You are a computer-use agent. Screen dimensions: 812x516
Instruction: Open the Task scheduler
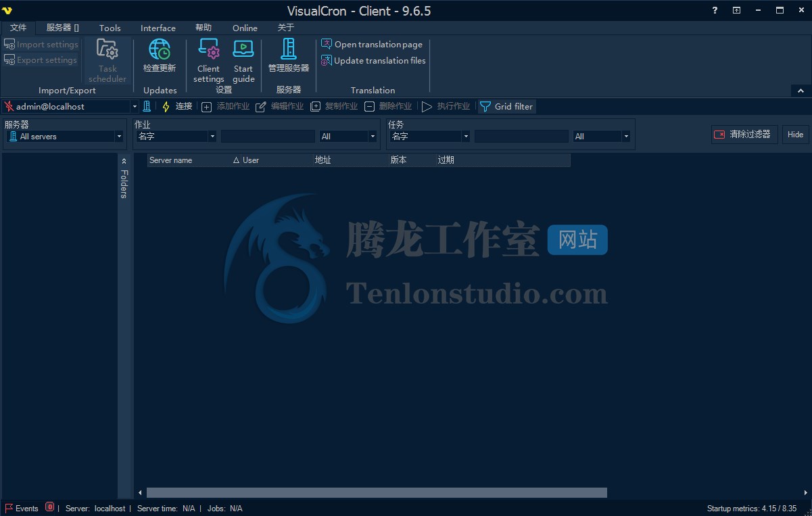pos(108,61)
